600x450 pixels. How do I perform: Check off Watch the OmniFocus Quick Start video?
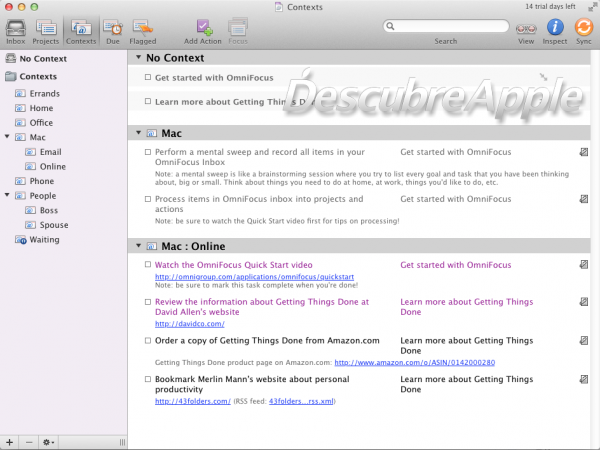[148, 264]
